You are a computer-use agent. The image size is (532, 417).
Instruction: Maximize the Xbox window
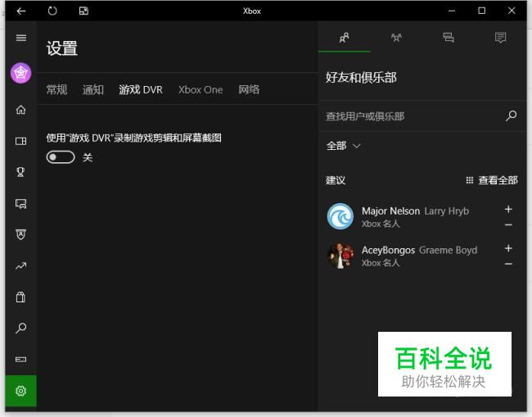coord(482,11)
